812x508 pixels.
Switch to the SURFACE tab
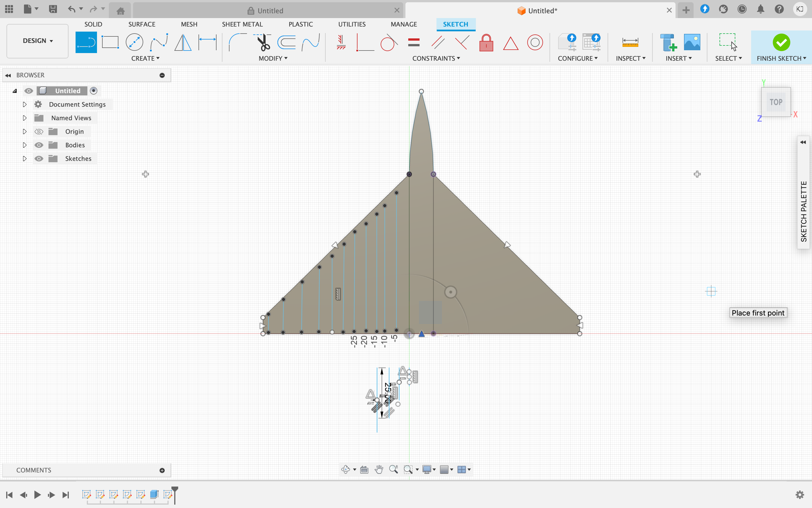142,24
